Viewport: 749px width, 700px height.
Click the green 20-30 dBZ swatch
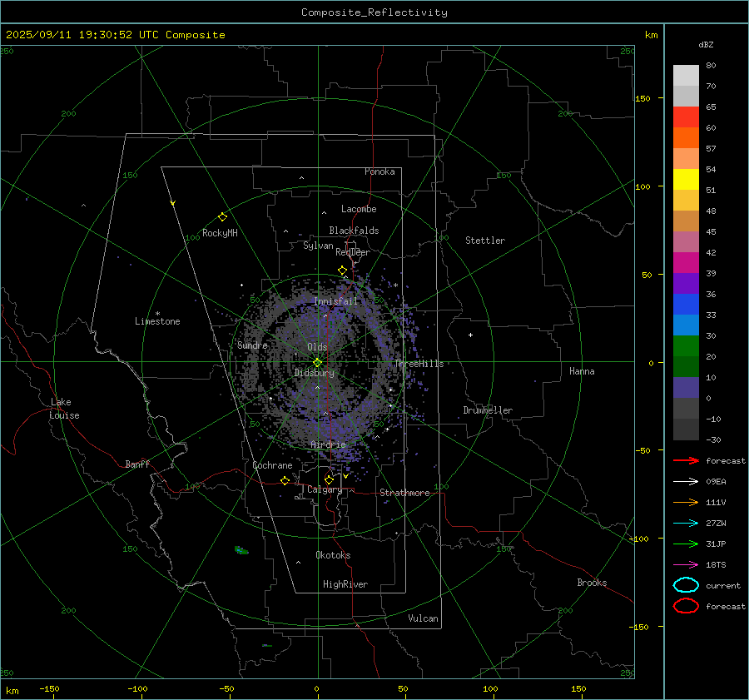(686, 346)
